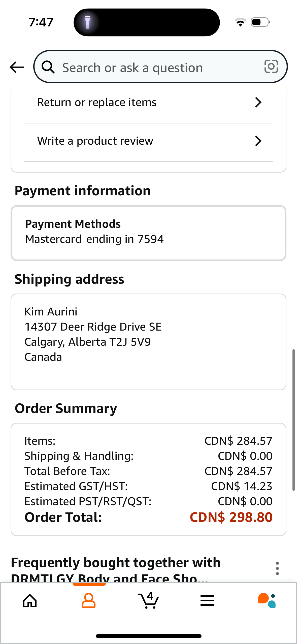This screenshot has height=644, width=297.
Task: Tap the Mastercard ending in 7594 payment card
Action: pos(148,233)
